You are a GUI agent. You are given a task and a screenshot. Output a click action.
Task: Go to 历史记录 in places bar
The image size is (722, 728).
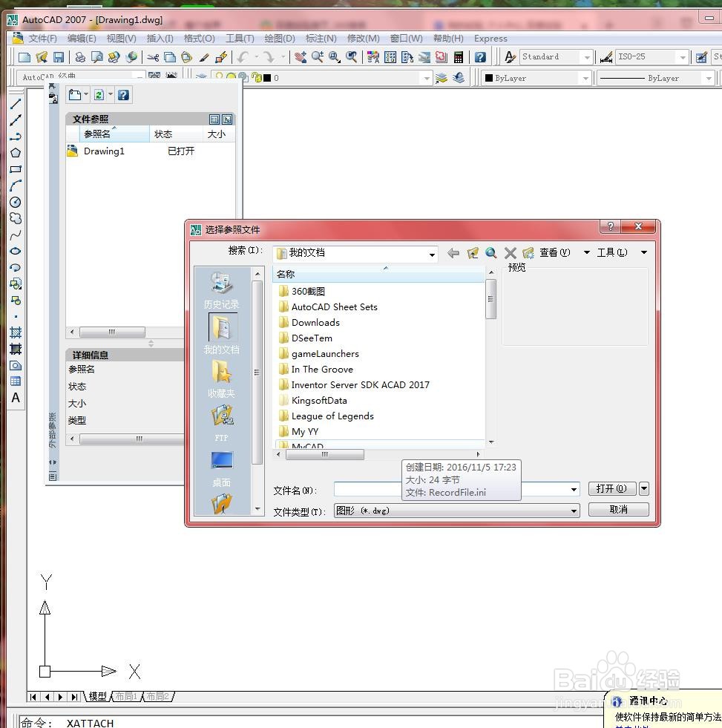221,291
